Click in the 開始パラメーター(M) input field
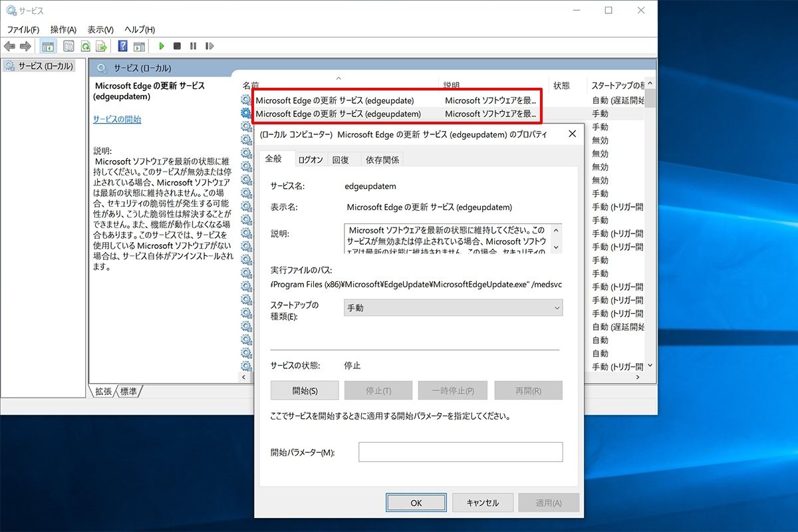798x532 pixels. [461, 452]
